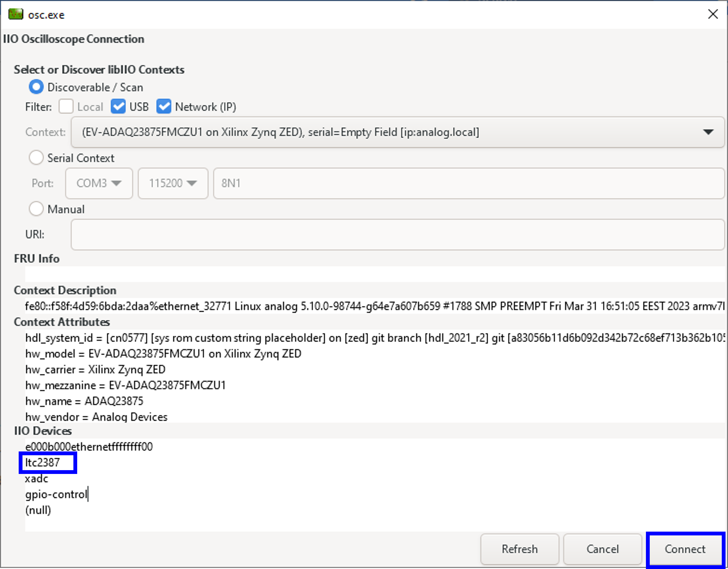This screenshot has width=728, height=569.
Task: Choose the Serial Context radio button
Action: [x=36, y=158]
